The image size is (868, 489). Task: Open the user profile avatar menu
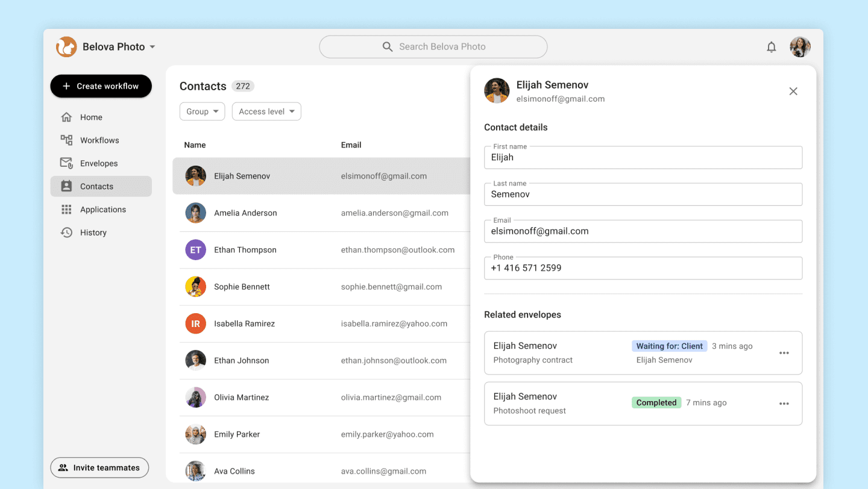800,47
